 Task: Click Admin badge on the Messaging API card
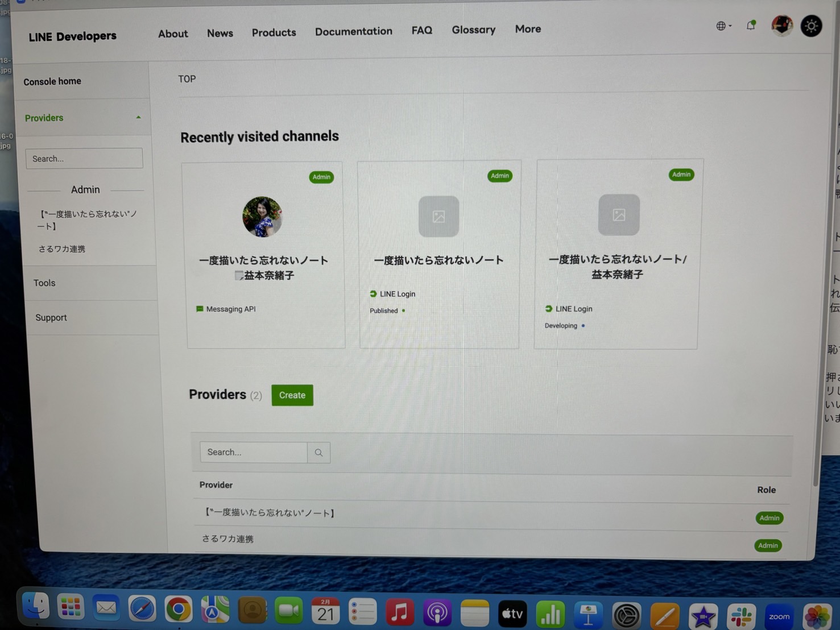[321, 177]
